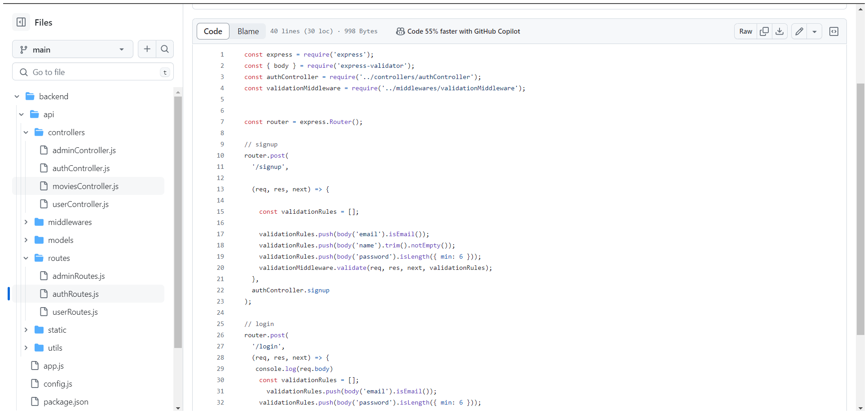This screenshot has width=868, height=414.
Task: Collapse the backend folder
Action: point(17,96)
